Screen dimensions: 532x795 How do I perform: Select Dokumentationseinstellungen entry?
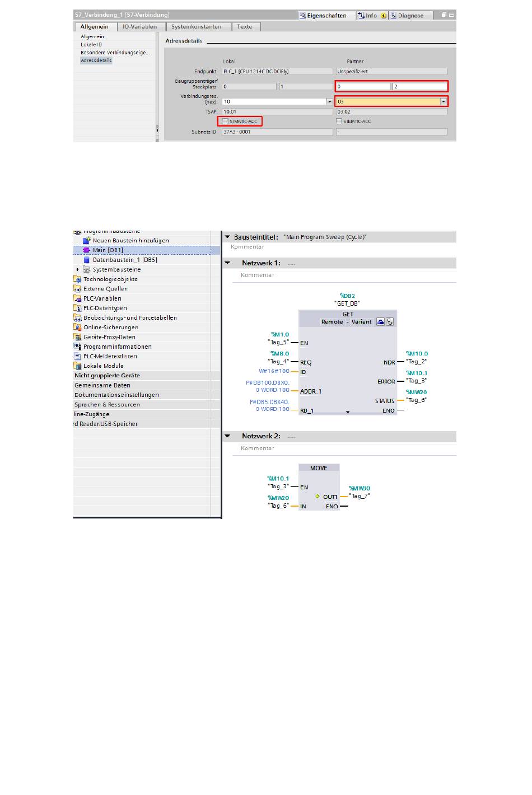coord(116,395)
